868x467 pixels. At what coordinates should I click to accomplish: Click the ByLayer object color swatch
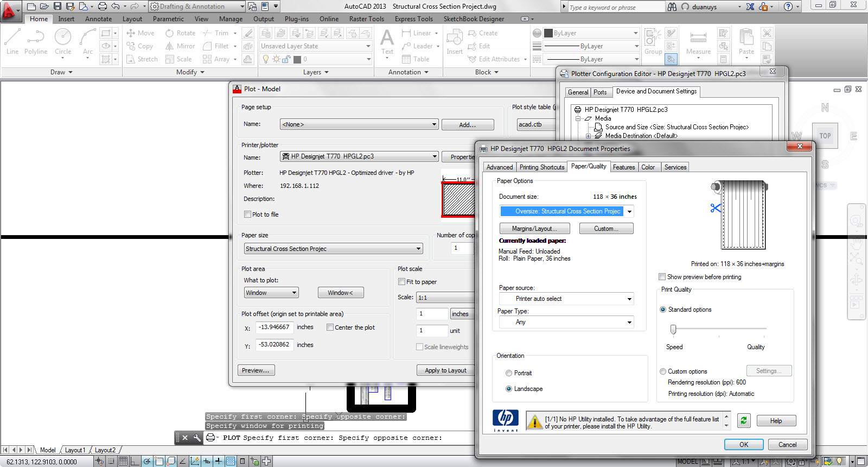(548, 33)
